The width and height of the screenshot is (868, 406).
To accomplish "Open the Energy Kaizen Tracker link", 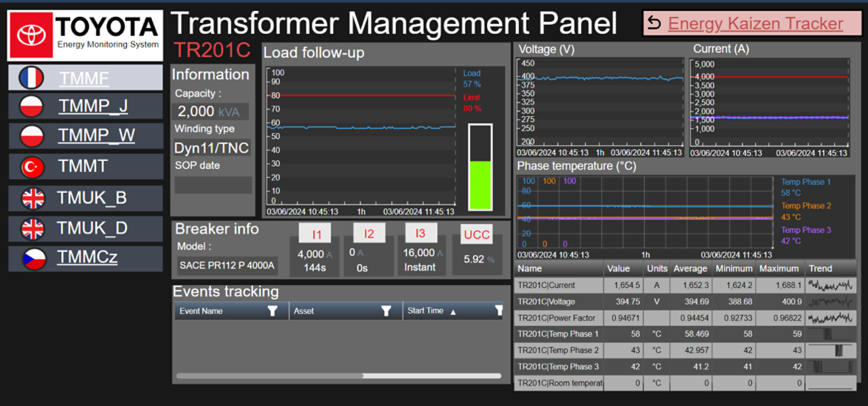I will pos(755,24).
